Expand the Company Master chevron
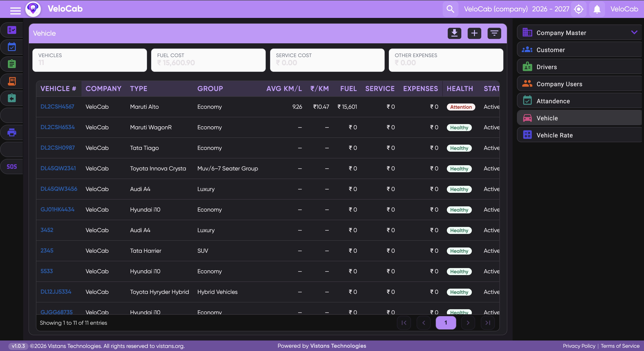This screenshot has height=351, width=644. [x=634, y=32]
